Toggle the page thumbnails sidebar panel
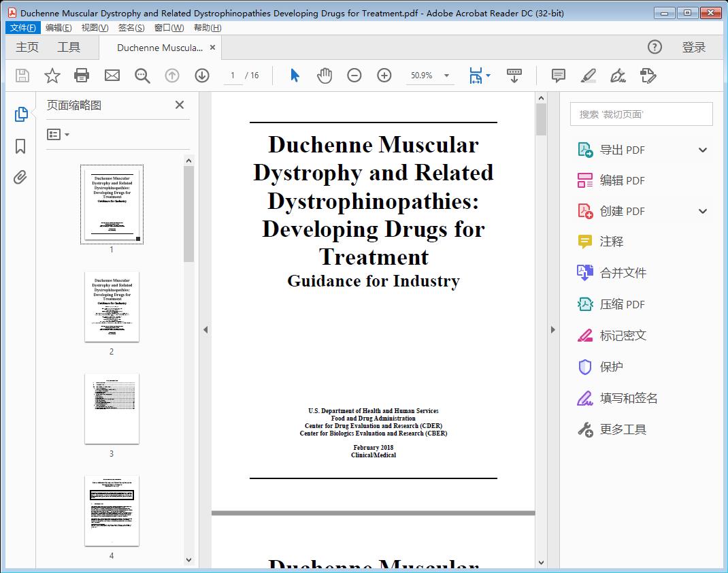This screenshot has height=573, width=728. [x=20, y=114]
